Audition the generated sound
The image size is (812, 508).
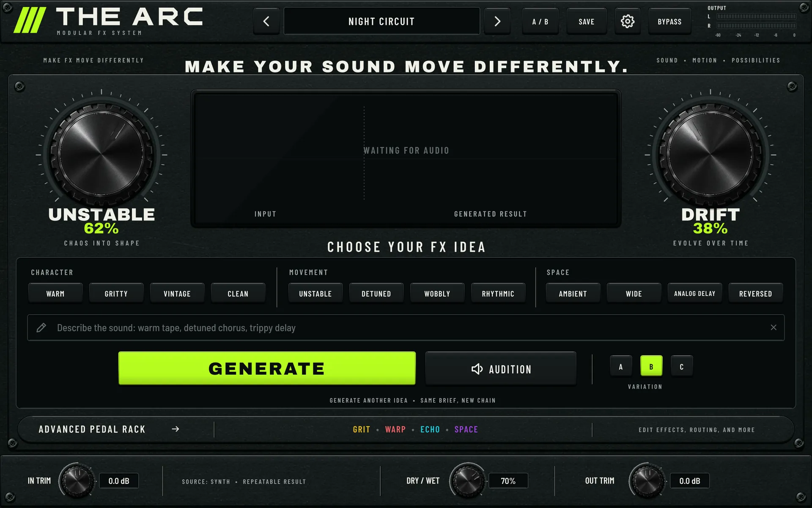[501, 369]
